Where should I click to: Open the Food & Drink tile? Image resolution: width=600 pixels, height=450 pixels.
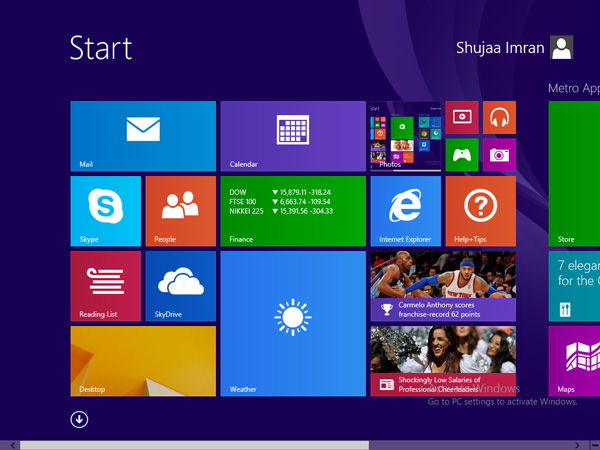pos(574,286)
